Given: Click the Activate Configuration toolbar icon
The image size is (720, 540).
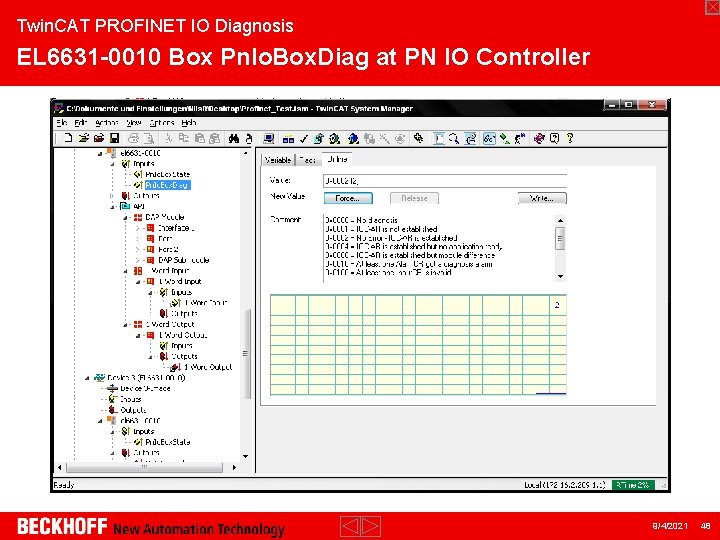Looking at the screenshot, I should click(319, 138).
